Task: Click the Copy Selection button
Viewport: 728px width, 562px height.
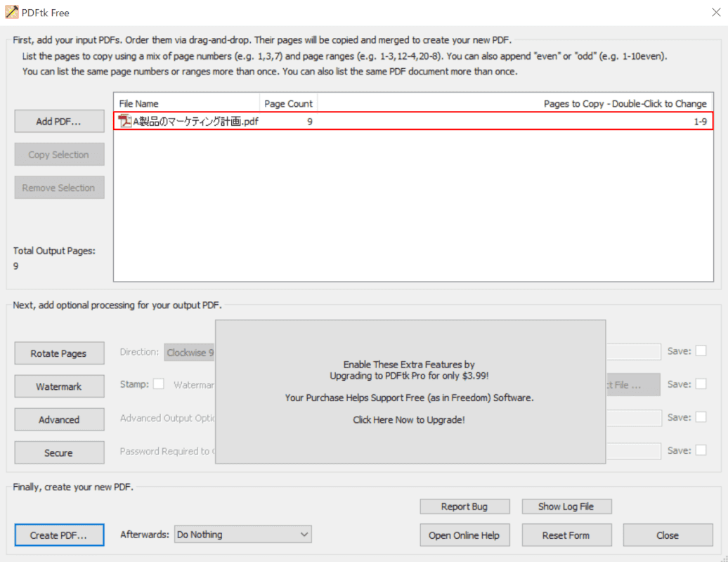Action: [59, 155]
